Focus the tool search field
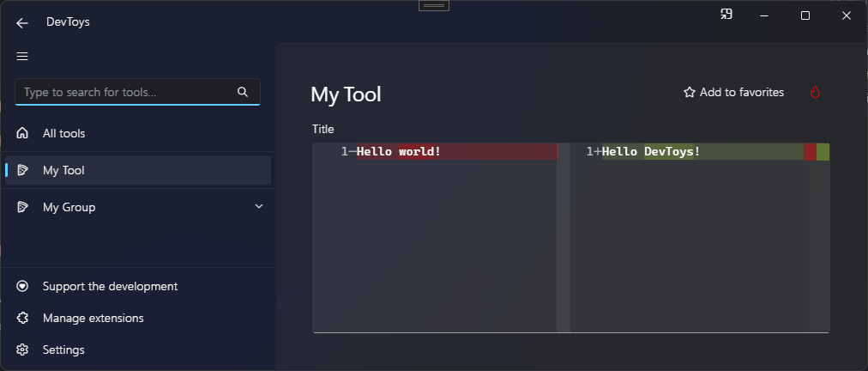Screen dimensions: 868x371 click(137, 92)
